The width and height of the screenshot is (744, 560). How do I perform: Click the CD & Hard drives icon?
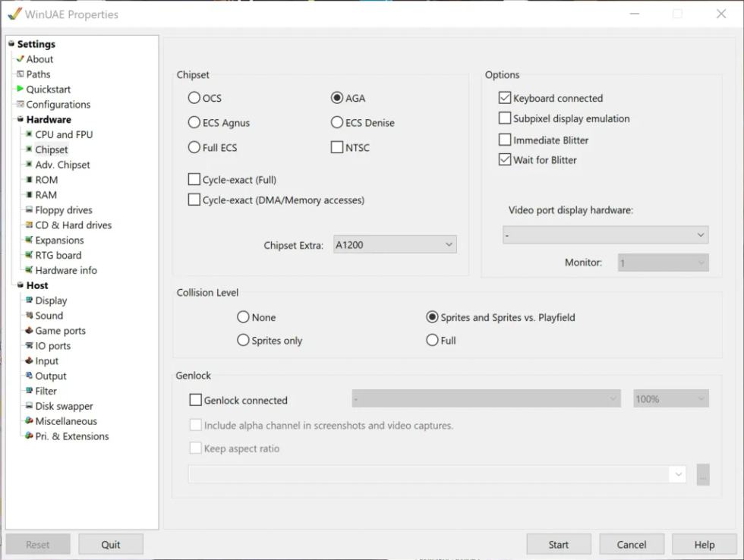point(29,225)
